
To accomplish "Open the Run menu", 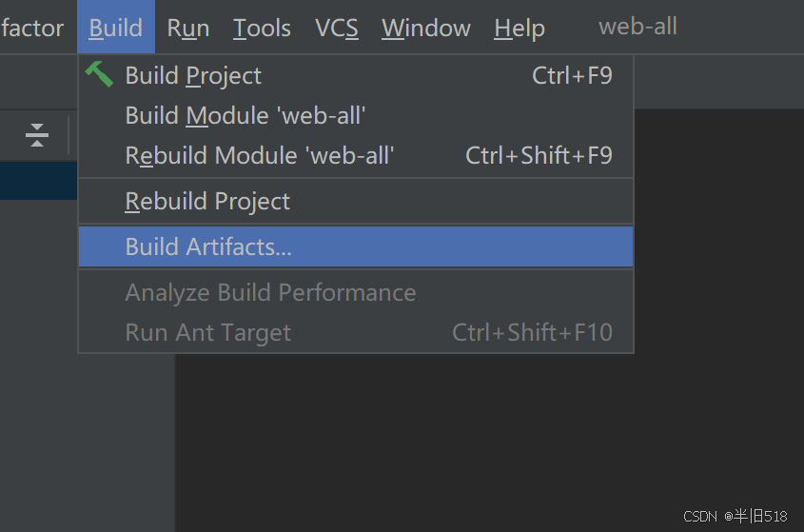I will (188, 28).
